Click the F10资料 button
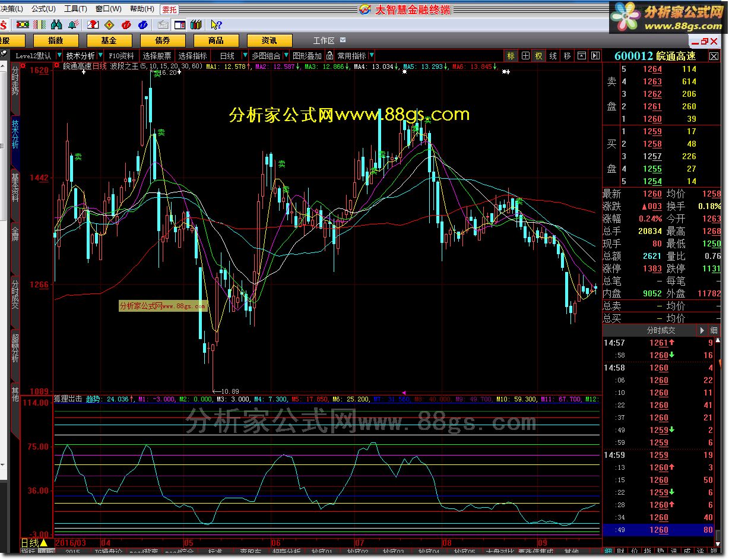 point(121,56)
